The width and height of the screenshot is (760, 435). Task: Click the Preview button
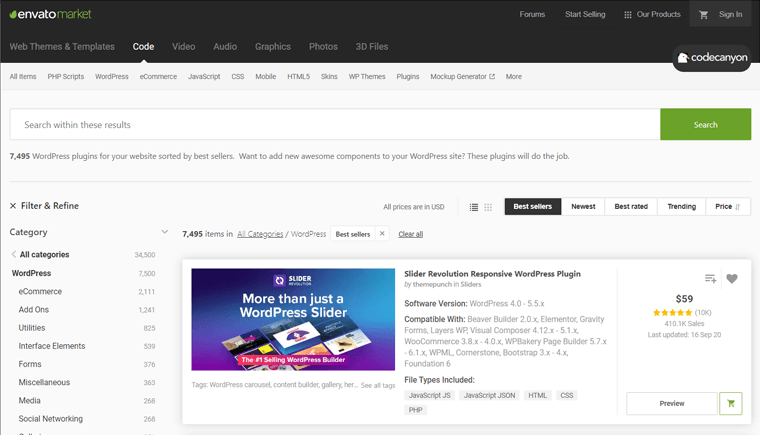pos(671,403)
